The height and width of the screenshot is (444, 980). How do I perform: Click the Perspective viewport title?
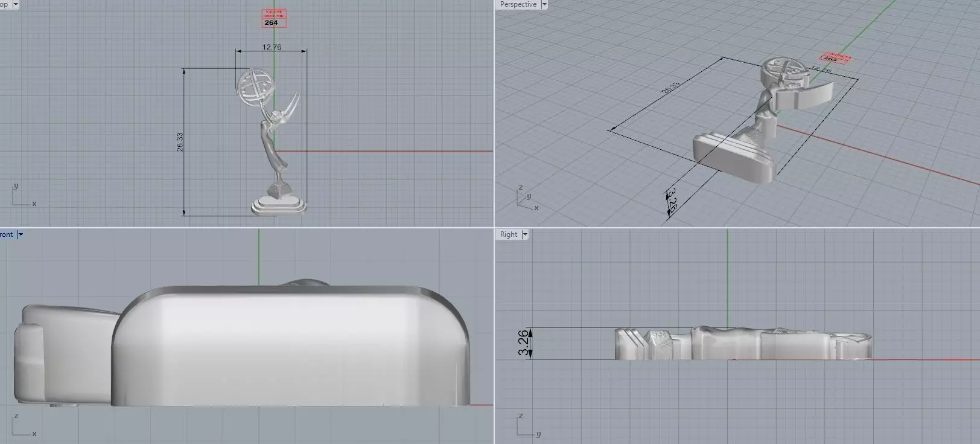click(518, 4)
